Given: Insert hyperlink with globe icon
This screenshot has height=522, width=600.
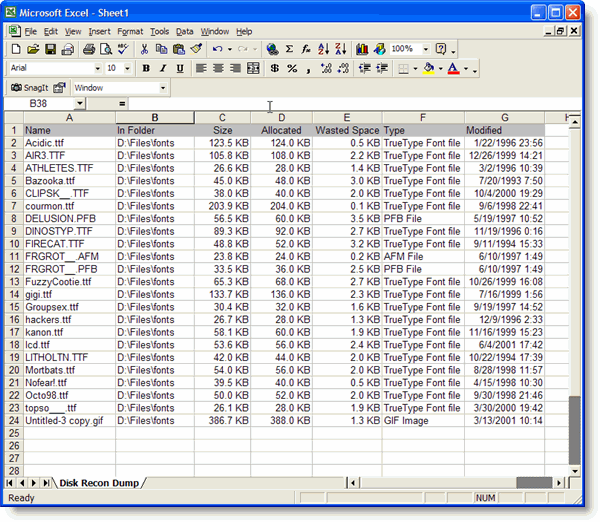Looking at the screenshot, I should tap(272, 49).
